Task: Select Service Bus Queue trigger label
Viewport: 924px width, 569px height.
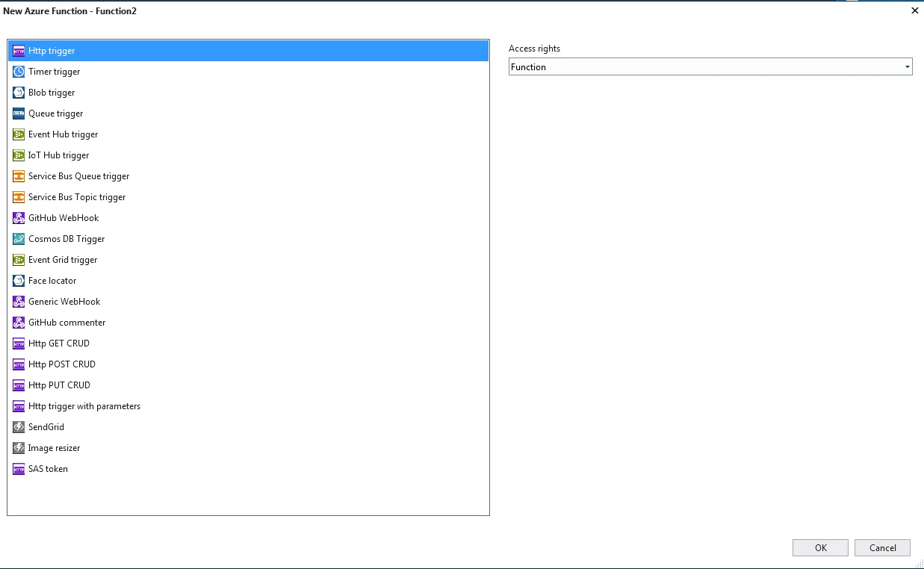Action: click(79, 176)
